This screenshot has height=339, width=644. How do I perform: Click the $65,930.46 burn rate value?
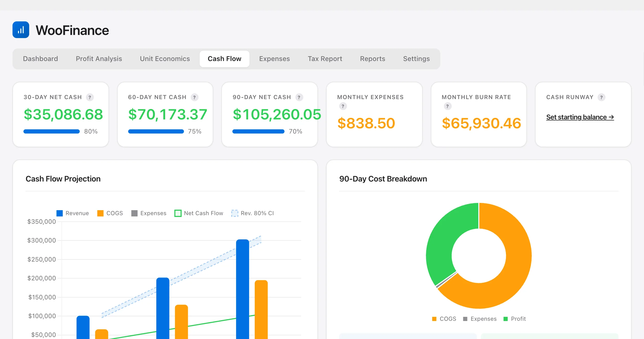(x=481, y=123)
